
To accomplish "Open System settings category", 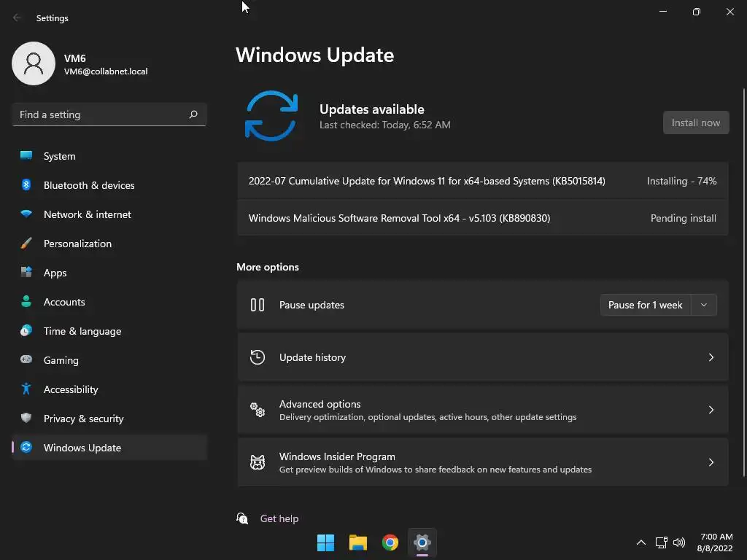I will (x=109, y=156).
